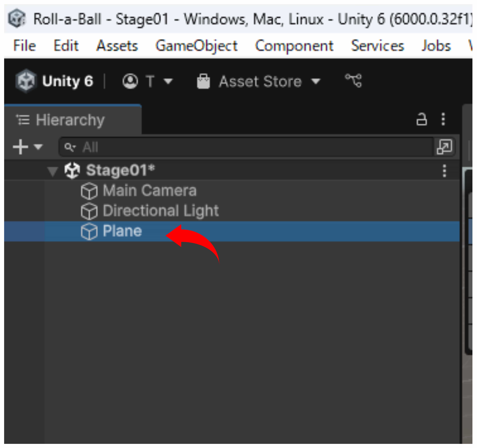Expand the Asset Store dropdown arrow
Image resolution: width=477 pixels, height=448 pixels.
pos(316,81)
